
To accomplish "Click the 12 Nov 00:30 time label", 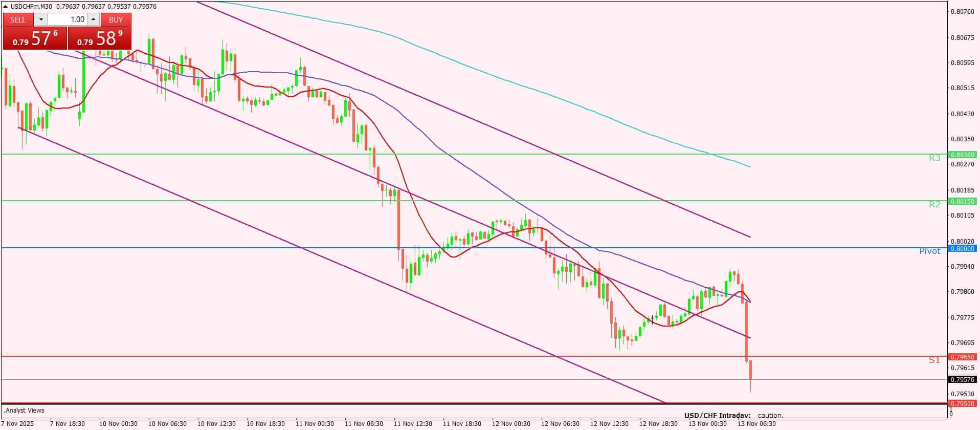I will pyautogui.click(x=511, y=423).
